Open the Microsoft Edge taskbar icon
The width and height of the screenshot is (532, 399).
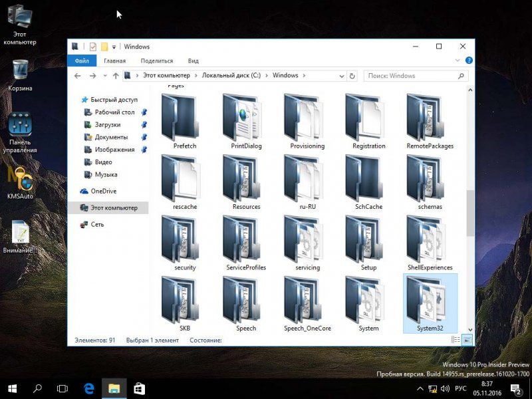pos(89,388)
